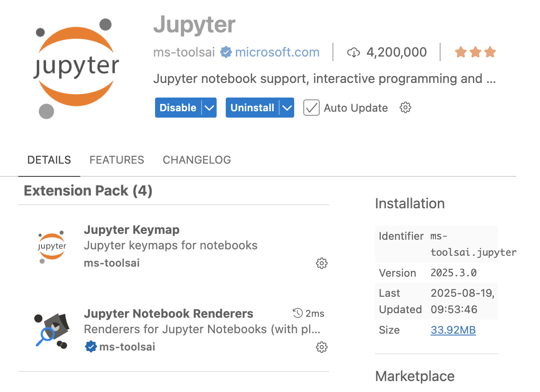This screenshot has height=392, width=540.
Task: Click the Jupyter Notebook Renderers gear icon
Action: pos(322,347)
